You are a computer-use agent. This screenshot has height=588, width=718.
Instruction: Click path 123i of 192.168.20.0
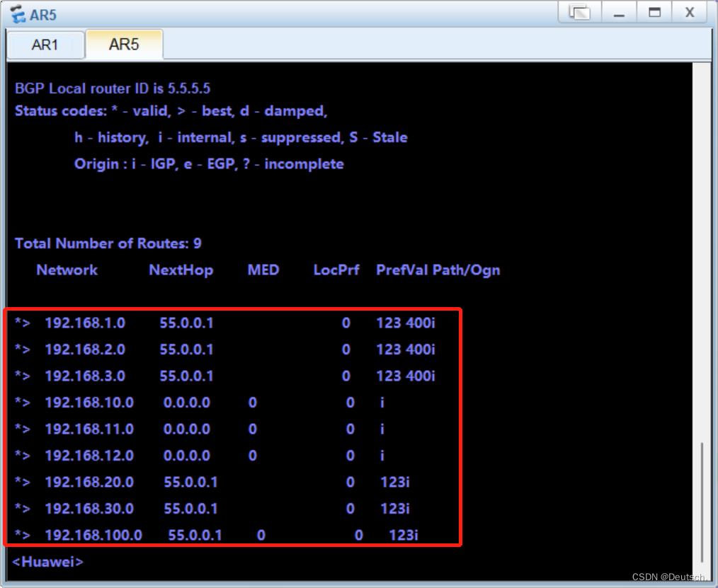tap(395, 483)
